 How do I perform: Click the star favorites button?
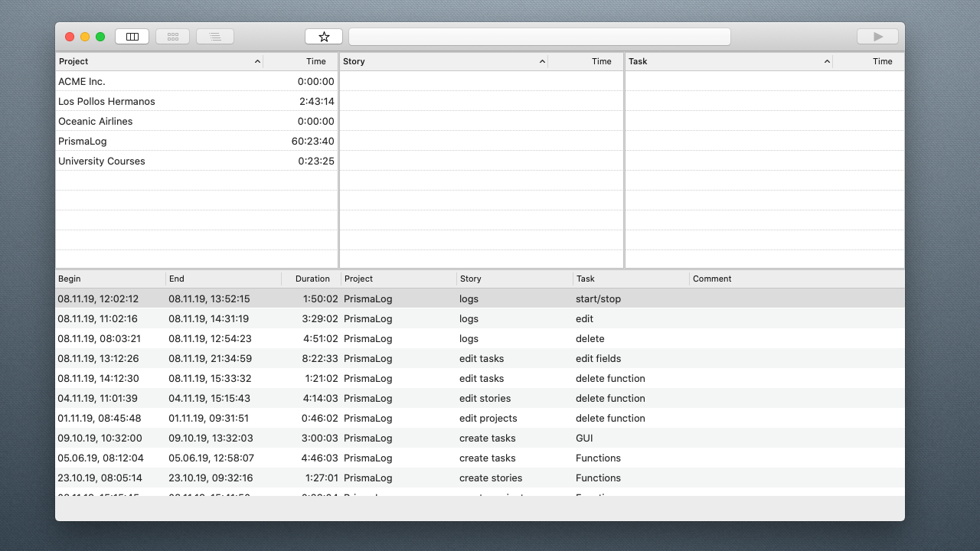324,37
